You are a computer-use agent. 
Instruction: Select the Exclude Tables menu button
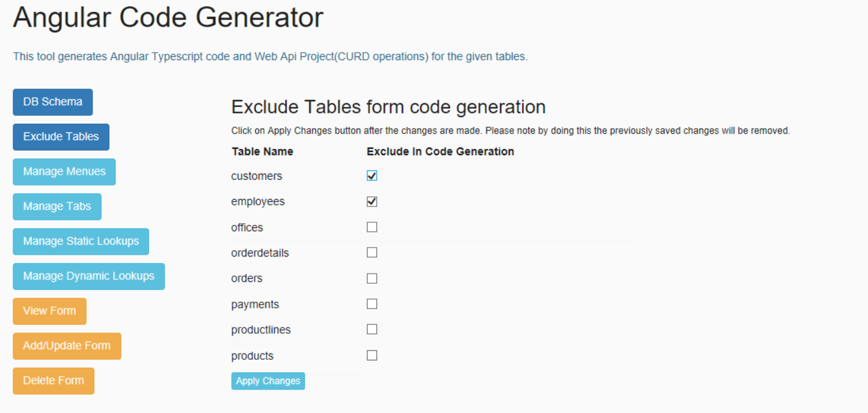tap(61, 137)
